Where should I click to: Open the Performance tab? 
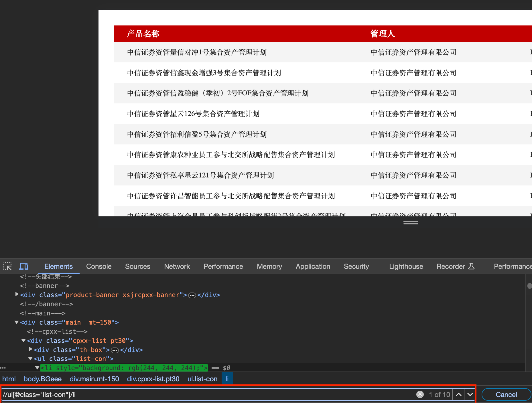223,266
